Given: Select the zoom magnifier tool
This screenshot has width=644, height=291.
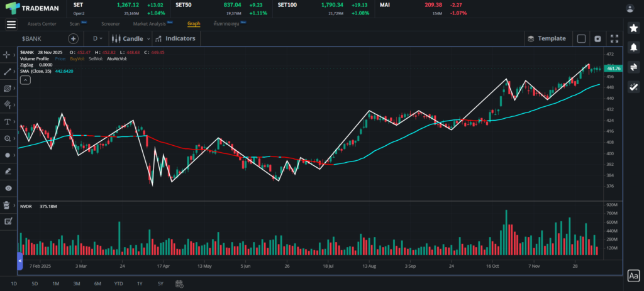Looking at the screenshot, I should point(7,138).
